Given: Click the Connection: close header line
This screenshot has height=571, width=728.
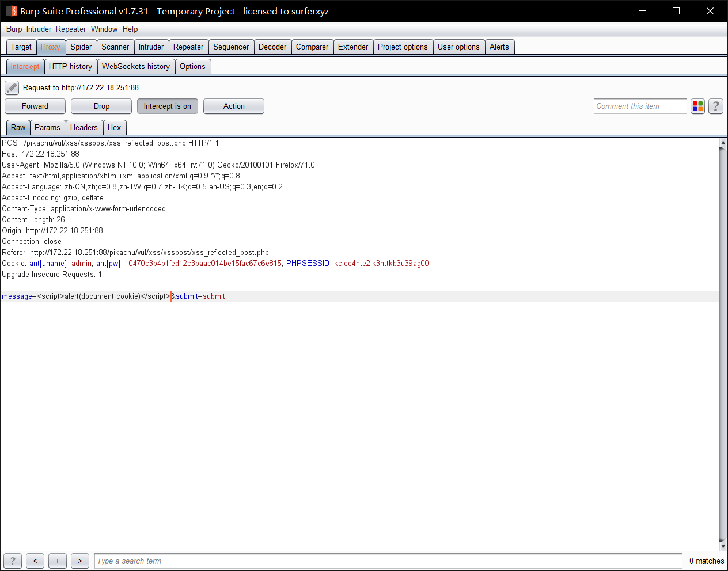Looking at the screenshot, I should (x=32, y=241).
